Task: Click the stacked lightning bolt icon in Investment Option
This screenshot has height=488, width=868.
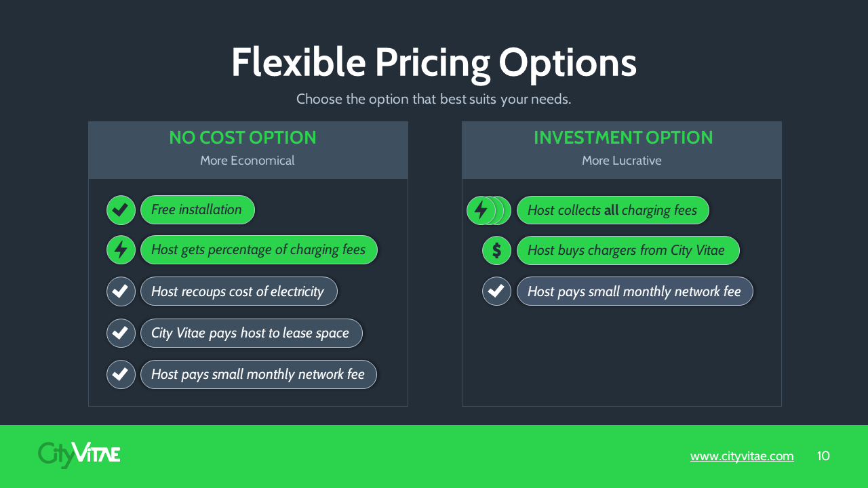Action: (x=489, y=210)
